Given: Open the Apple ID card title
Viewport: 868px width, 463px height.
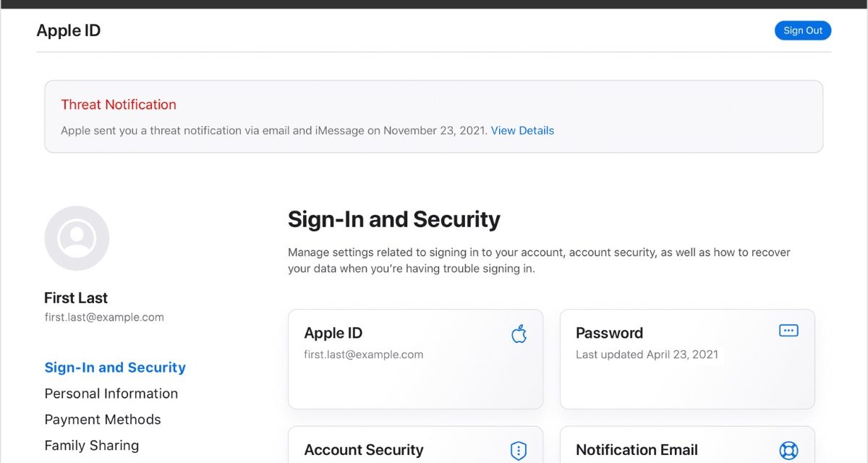Looking at the screenshot, I should (333, 334).
